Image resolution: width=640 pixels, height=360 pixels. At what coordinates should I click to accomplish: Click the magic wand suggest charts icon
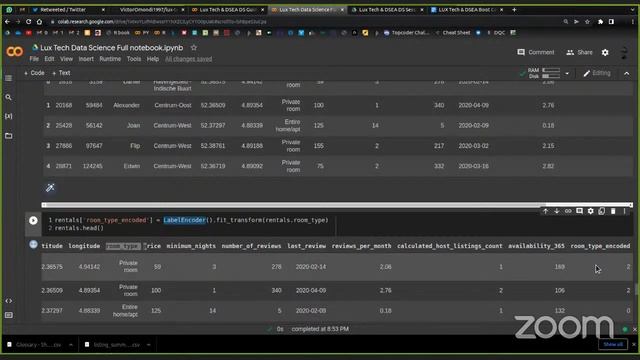(50, 188)
